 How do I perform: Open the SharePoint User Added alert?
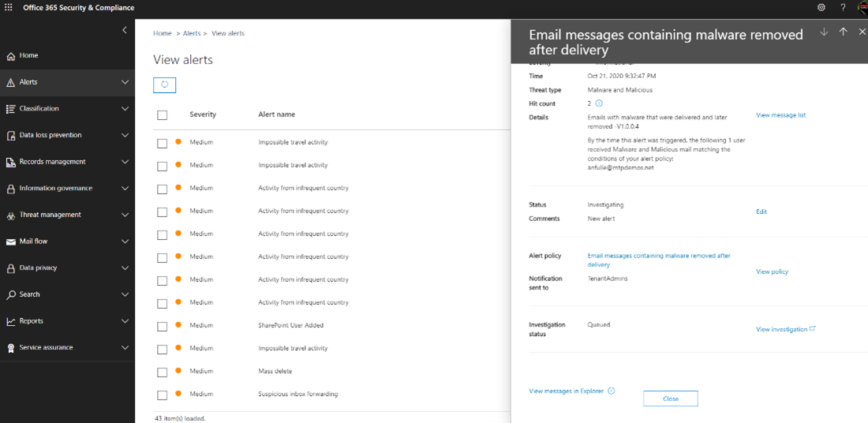click(x=290, y=325)
